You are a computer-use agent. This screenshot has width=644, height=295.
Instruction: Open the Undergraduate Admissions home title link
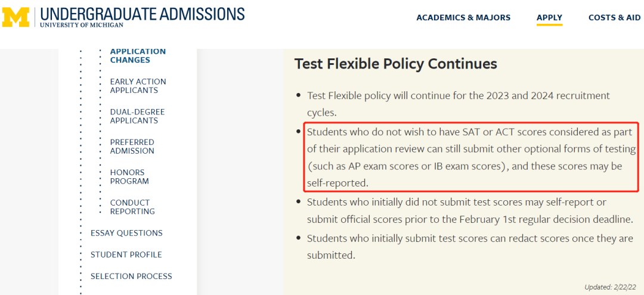tap(143, 14)
